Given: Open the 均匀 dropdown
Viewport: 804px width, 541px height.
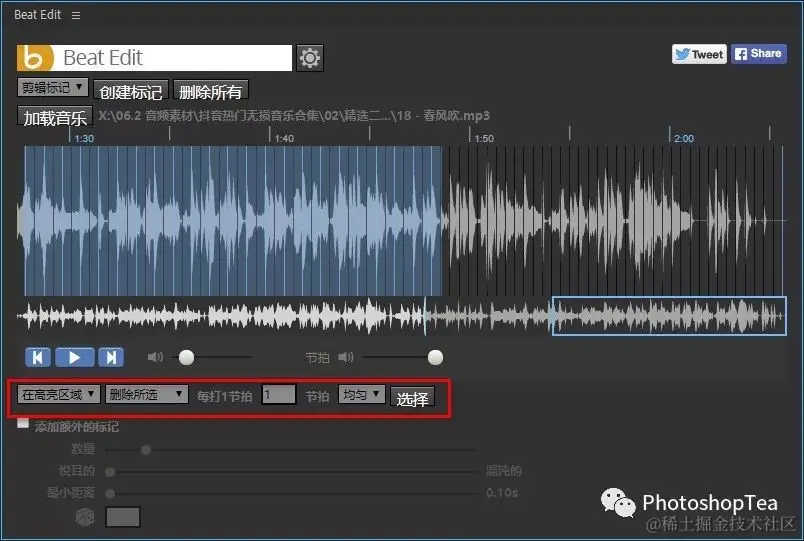Looking at the screenshot, I should [361, 394].
